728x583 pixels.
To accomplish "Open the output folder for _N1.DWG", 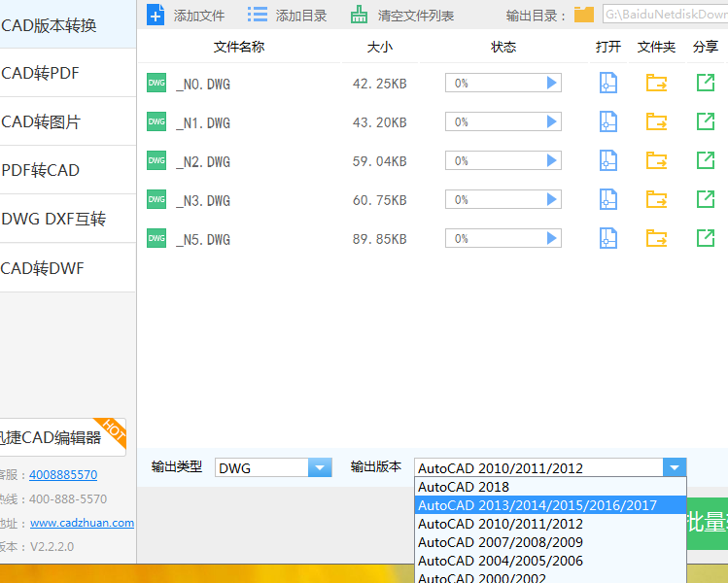I will pyautogui.click(x=656, y=122).
